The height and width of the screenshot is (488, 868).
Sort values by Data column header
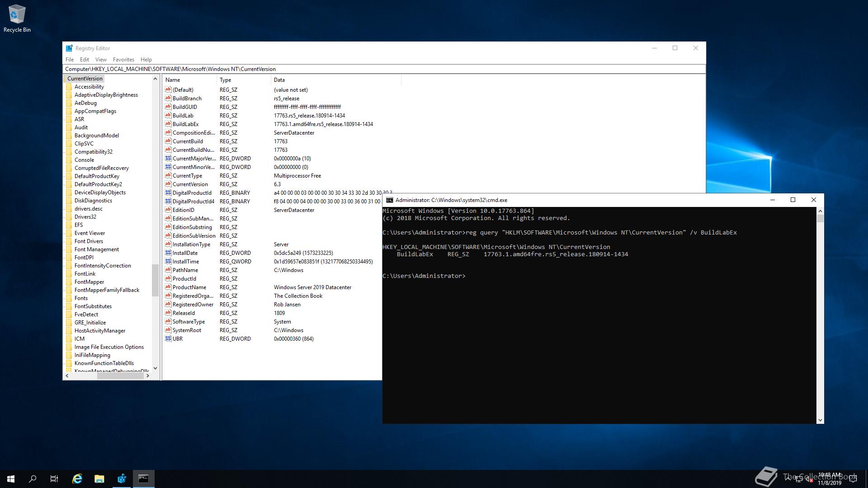point(336,80)
